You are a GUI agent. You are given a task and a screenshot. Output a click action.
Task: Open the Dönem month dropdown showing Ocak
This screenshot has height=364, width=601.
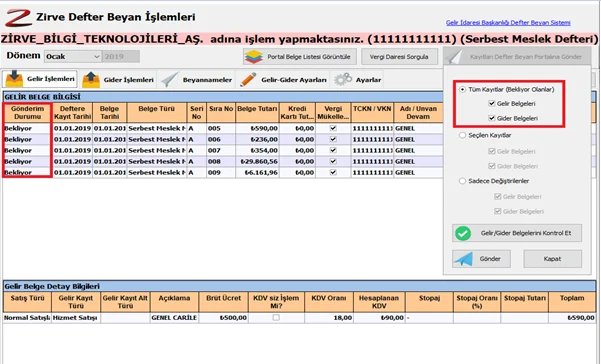(73, 56)
